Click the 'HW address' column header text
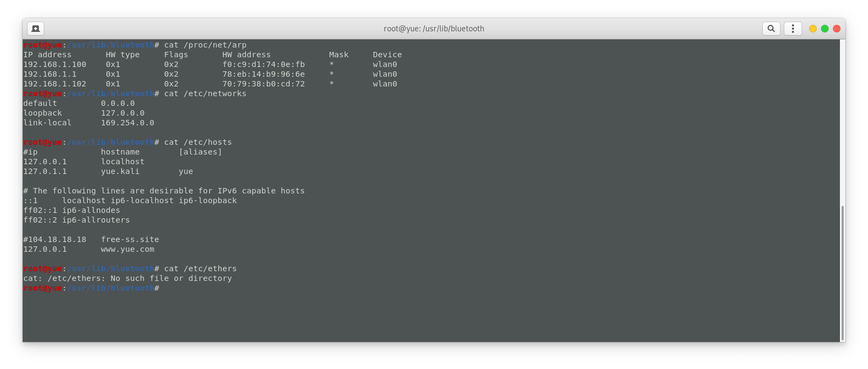The height and width of the screenshot is (369, 868). tap(246, 55)
